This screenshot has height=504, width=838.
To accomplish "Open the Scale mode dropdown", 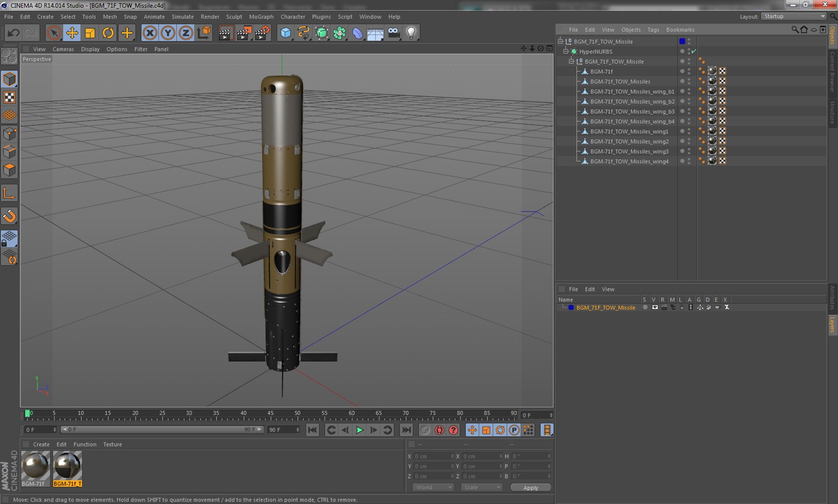I will [481, 487].
